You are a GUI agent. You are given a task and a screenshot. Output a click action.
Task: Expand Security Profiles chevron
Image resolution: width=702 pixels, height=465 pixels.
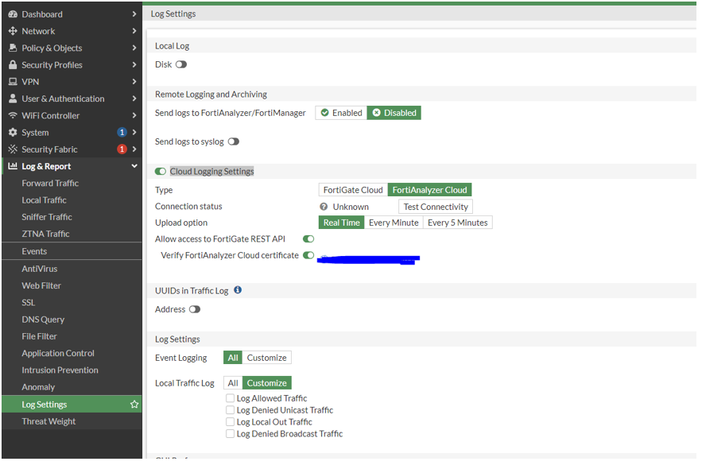[134, 65]
